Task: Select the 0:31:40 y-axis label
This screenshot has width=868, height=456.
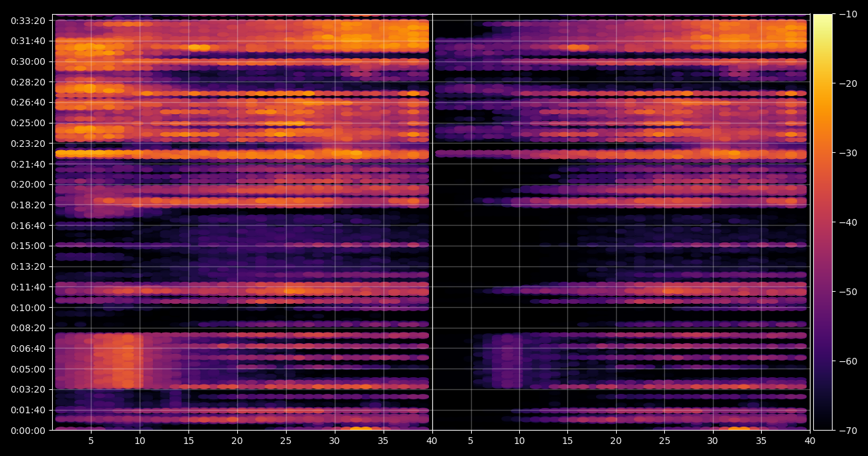Action: [x=28, y=41]
